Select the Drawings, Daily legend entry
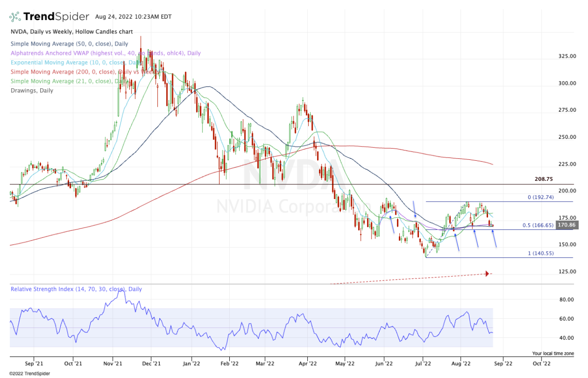This screenshot has width=588, height=378. [31, 91]
